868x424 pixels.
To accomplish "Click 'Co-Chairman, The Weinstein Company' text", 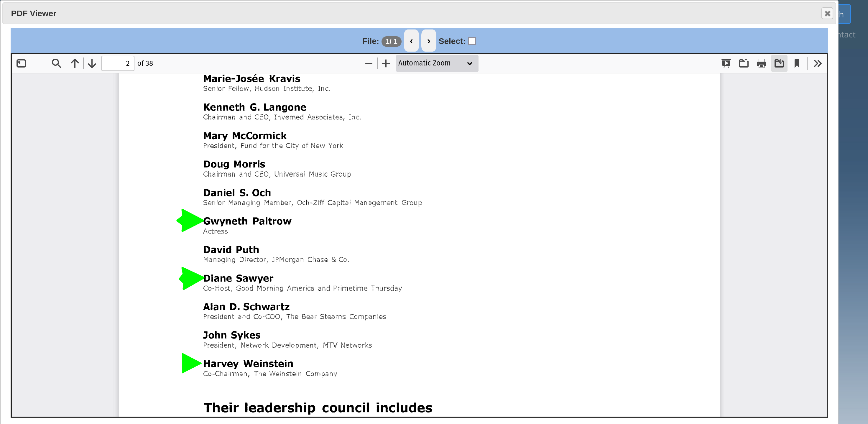I will 270,374.
